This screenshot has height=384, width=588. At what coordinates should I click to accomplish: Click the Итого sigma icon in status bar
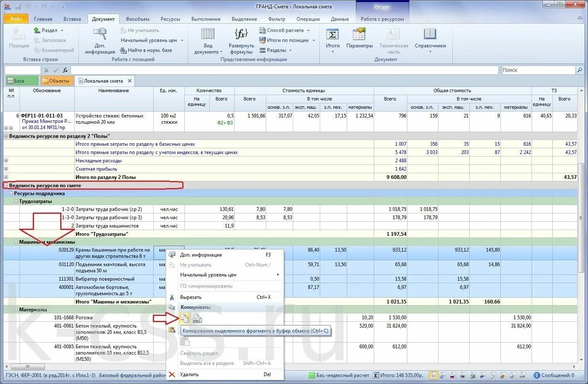(376, 375)
